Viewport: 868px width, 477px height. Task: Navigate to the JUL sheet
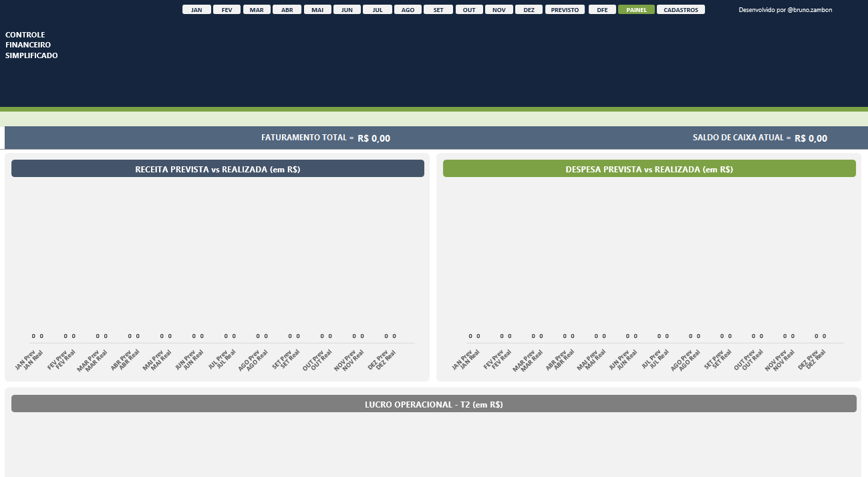tap(378, 10)
